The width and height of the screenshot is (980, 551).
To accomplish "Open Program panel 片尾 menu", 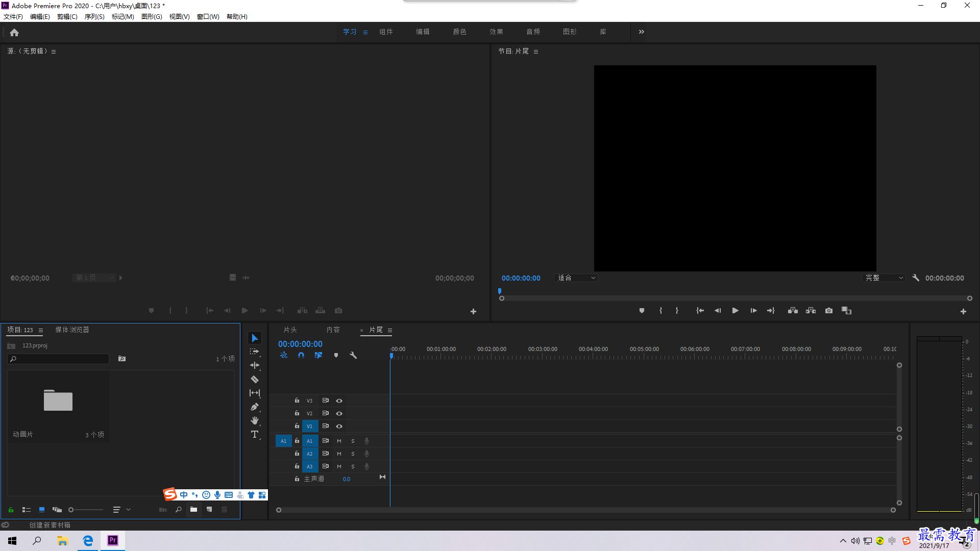I will [536, 52].
